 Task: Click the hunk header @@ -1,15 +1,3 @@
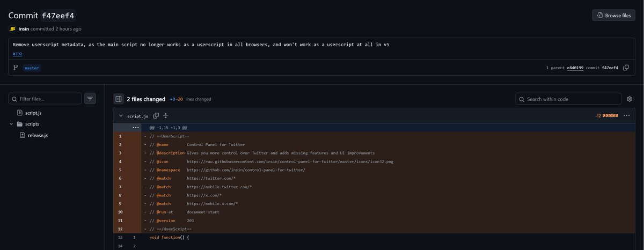168,128
